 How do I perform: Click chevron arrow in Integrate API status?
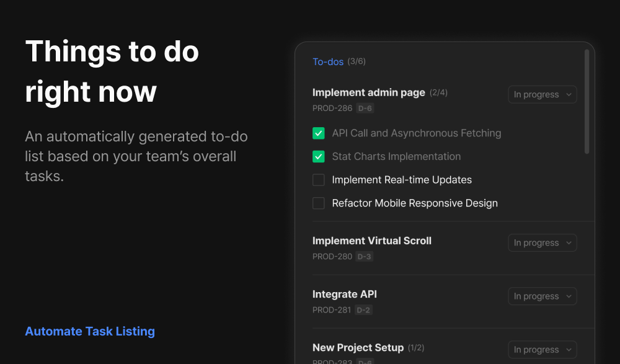[x=569, y=296]
